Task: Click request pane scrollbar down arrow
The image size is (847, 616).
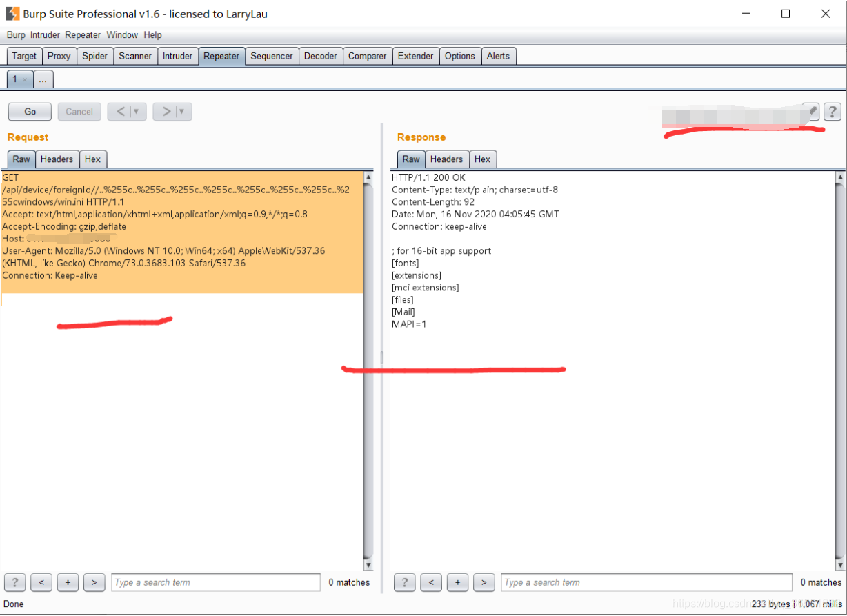Action: [x=368, y=564]
